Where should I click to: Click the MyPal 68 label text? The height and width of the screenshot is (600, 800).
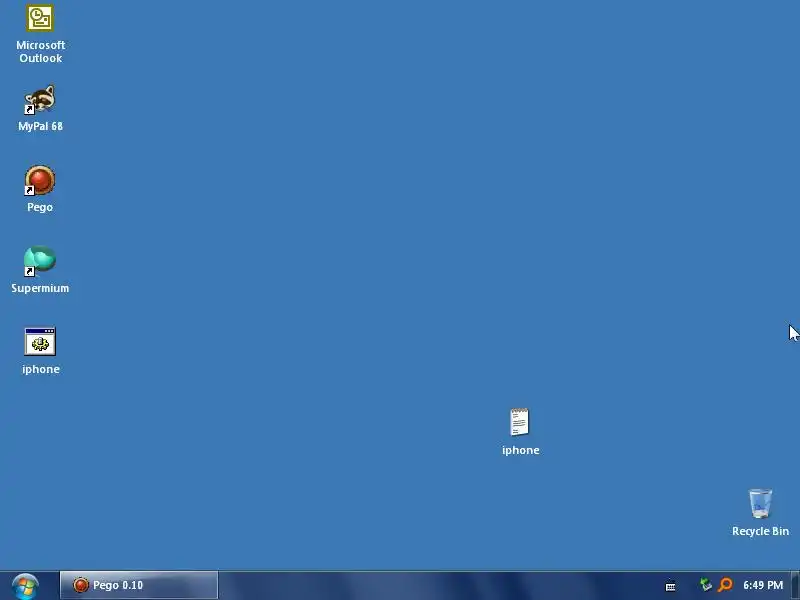pos(40,126)
